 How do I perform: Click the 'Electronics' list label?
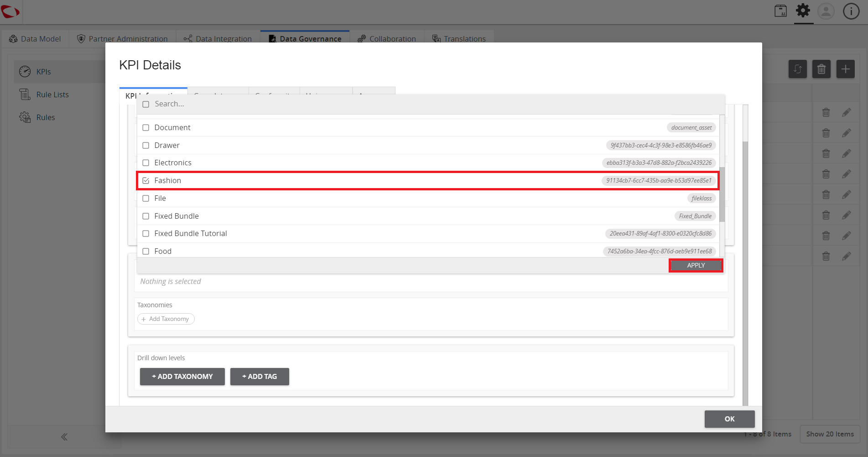click(173, 163)
